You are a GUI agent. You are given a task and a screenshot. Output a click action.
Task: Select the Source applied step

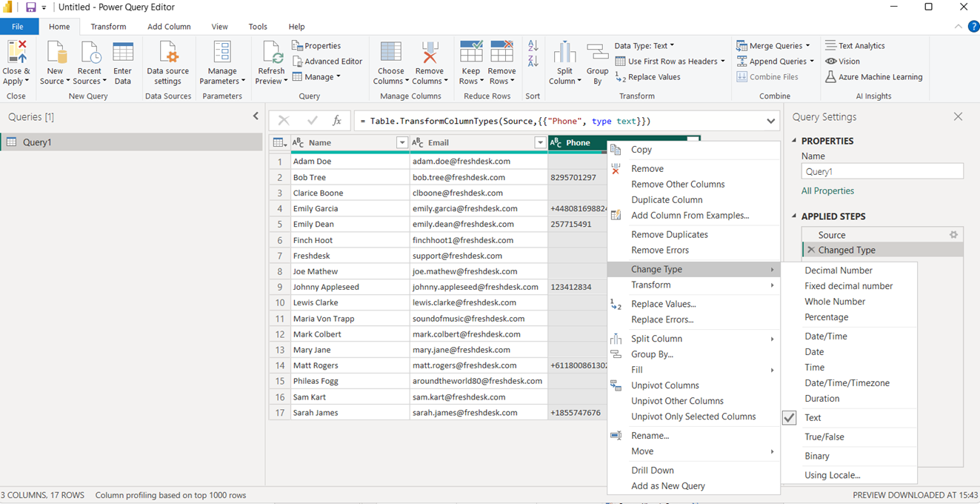tap(883, 235)
